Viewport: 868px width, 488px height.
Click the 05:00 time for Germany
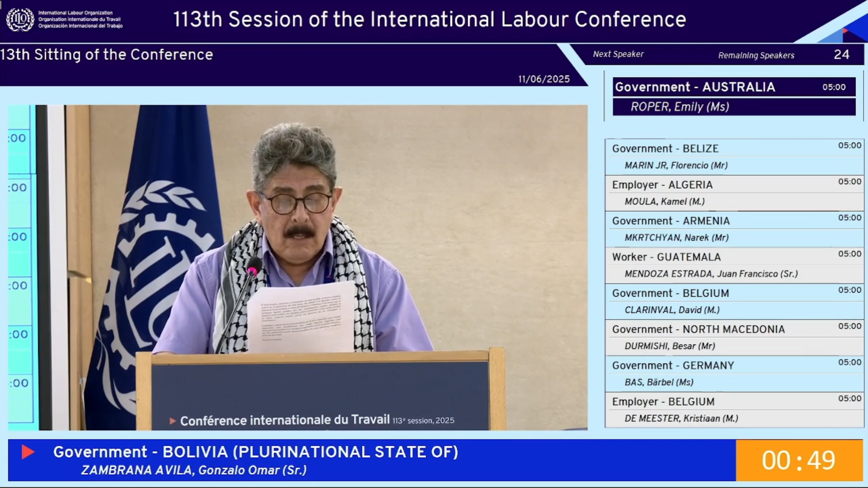click(x=849, y=362)
